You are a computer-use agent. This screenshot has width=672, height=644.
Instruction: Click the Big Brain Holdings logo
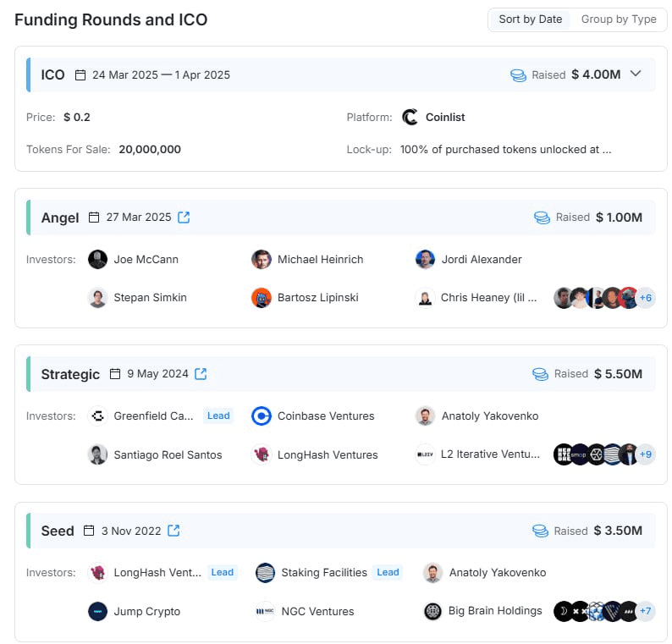point(433,611)
